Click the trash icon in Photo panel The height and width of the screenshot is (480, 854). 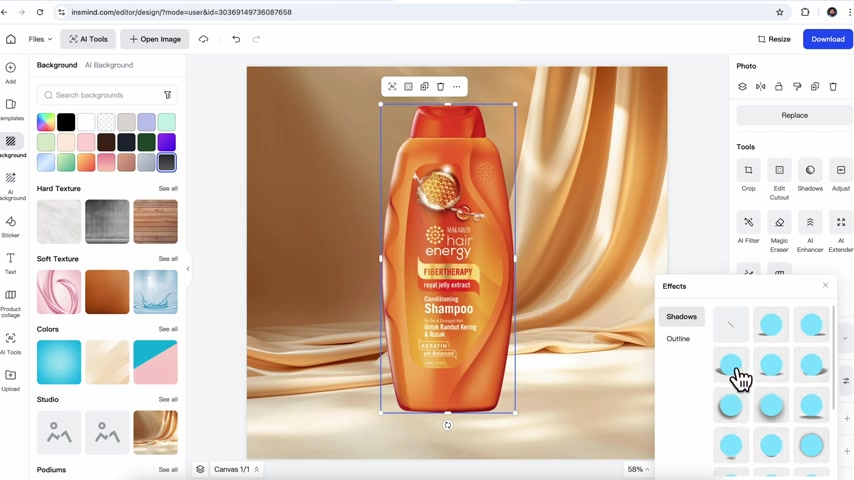click(833, 87)
